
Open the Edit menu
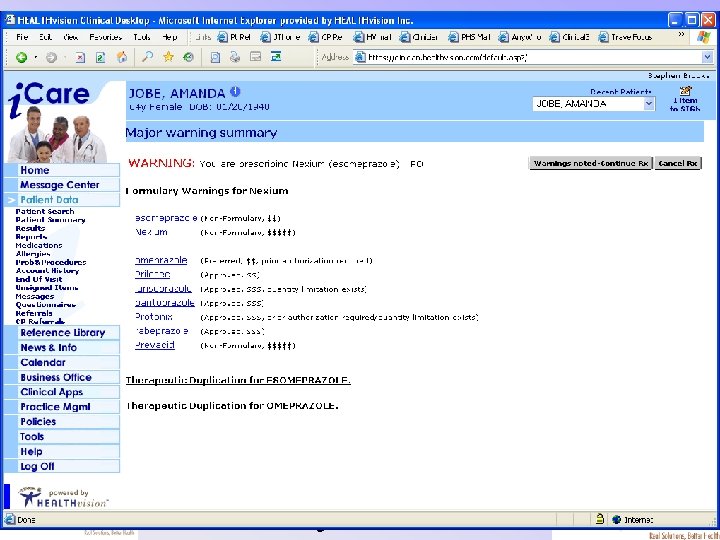[x=45, y=37]
